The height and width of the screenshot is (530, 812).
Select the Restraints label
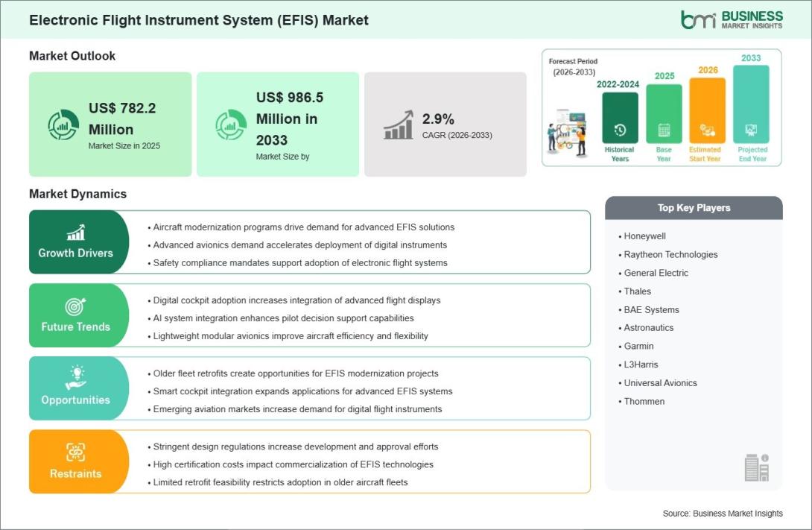[x=75, y=473]
